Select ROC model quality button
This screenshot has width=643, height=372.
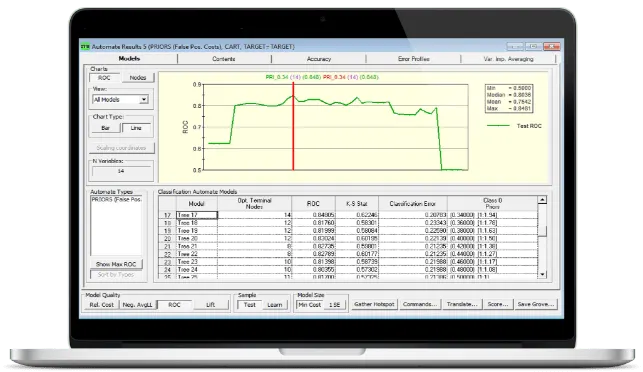pos(174,305)
